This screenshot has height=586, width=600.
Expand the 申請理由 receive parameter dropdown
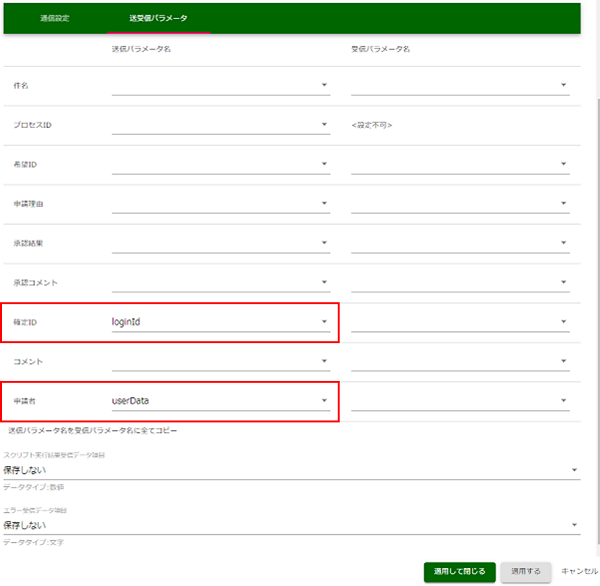[x=460, y=204]
